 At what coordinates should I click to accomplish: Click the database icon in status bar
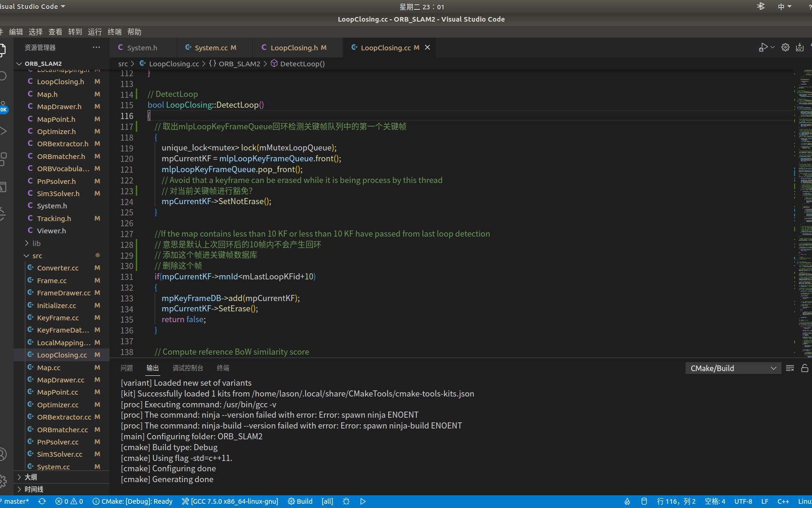[644, 501]
